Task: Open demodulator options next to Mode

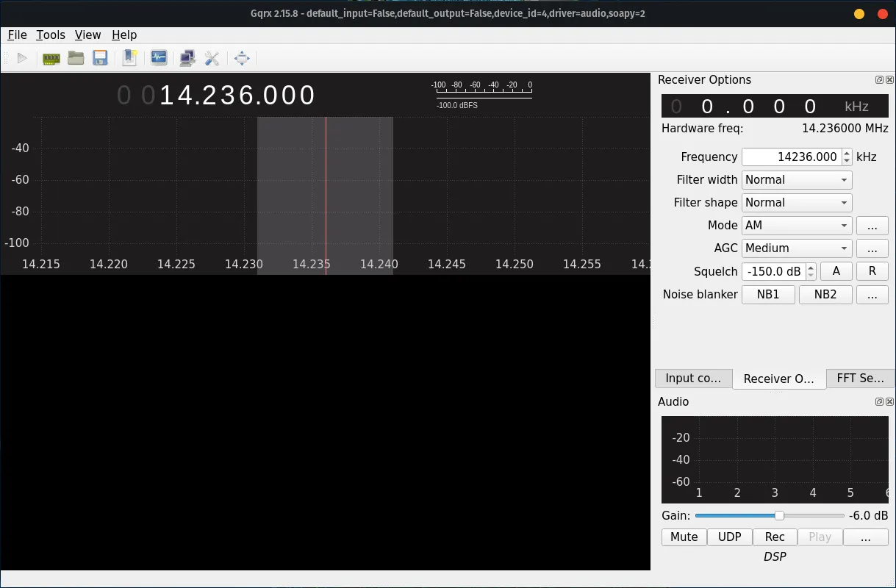Action: (872, 226)
